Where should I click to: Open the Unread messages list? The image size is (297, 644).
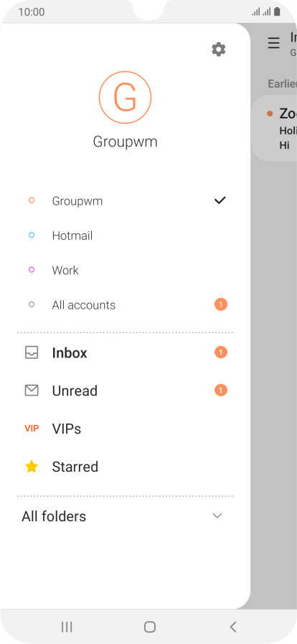(x=125, y=391)
